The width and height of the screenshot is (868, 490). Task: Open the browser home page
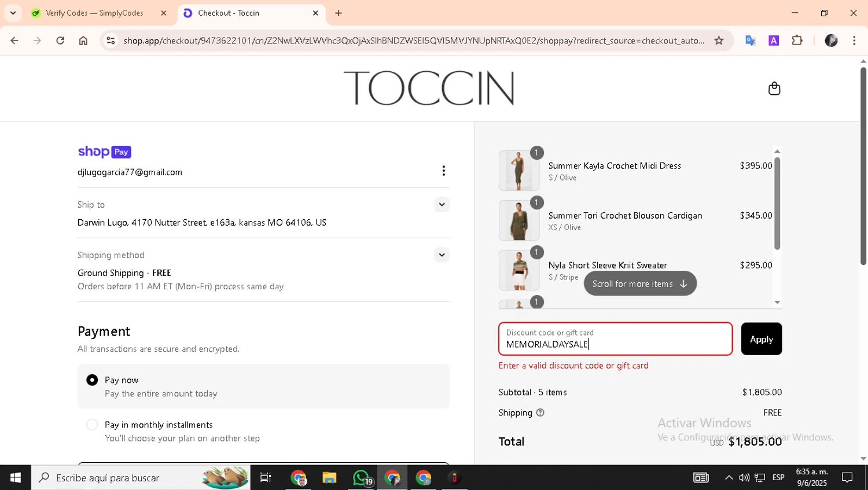[x=83, y=40]
